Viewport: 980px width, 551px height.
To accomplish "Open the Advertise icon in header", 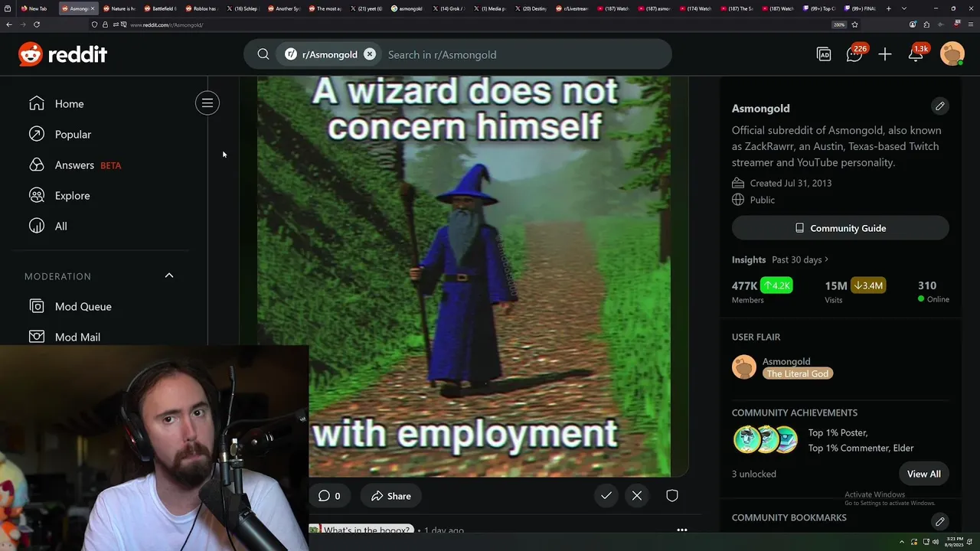I will [824, 54].
